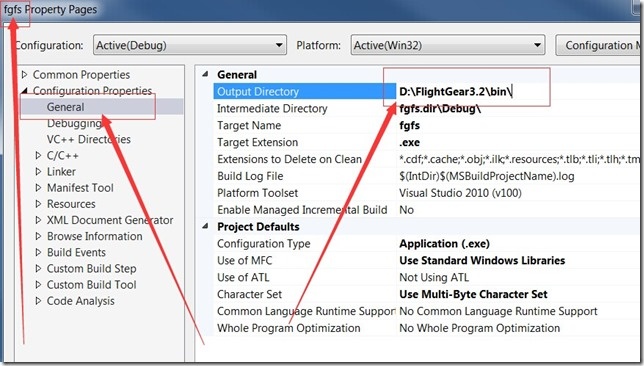This screenshot has height=366, width=644.
Task: Click the Application (.exe) value
Action: pyautogui.click(x=444, y=244)
